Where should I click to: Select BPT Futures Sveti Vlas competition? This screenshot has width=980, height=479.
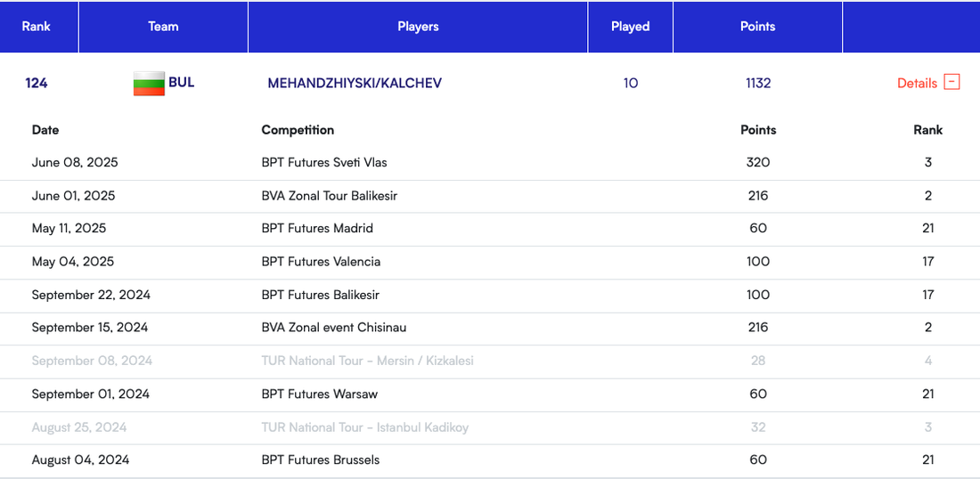324,163
